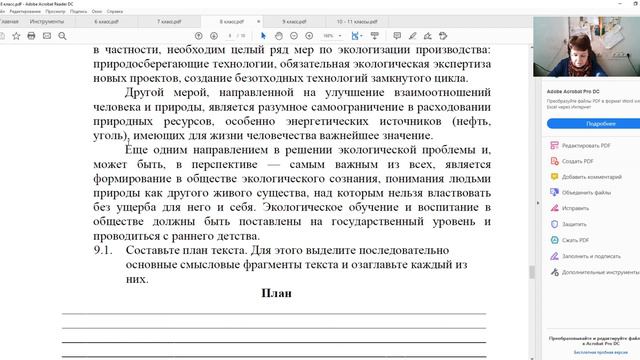Image resolution: width=640 pixels, height=360 pixels.
Task: Open Исправить tool
Action: 570,209
